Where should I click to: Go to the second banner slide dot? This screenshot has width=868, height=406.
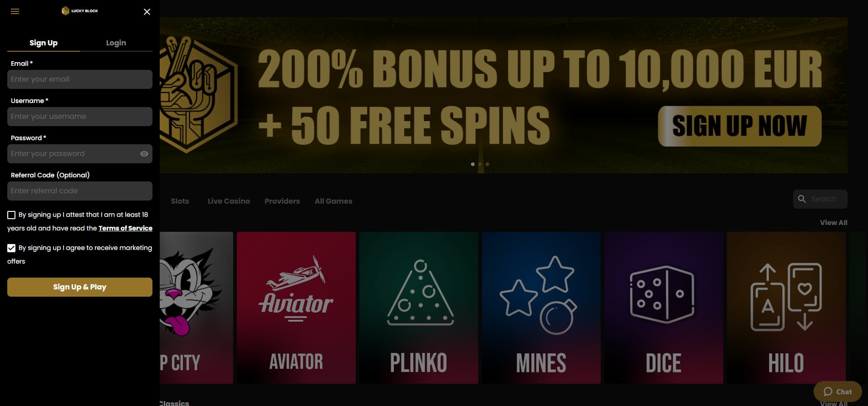[480, 164]
